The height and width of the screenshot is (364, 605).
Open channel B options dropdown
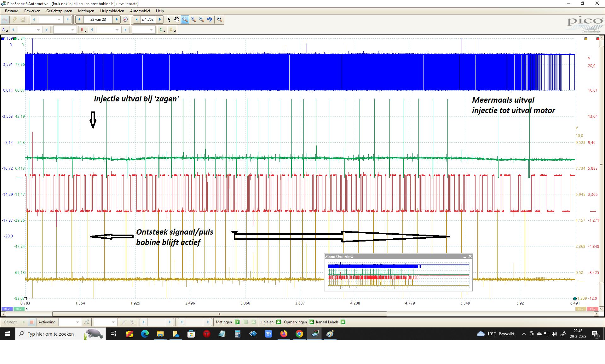(83, 30)
